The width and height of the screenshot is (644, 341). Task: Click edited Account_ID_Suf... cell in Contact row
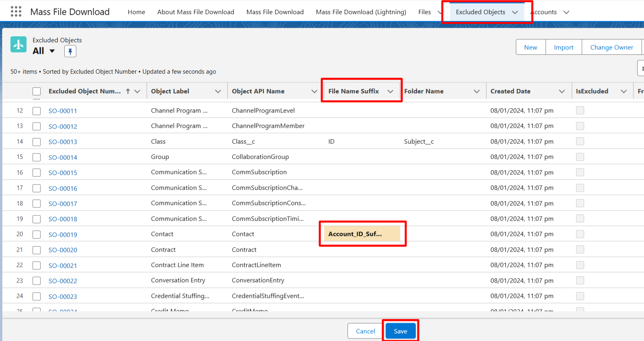tap(362, 234)
